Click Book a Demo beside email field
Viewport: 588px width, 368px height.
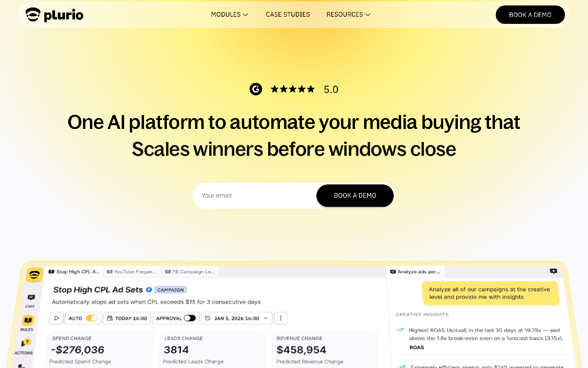coord(355,196)
